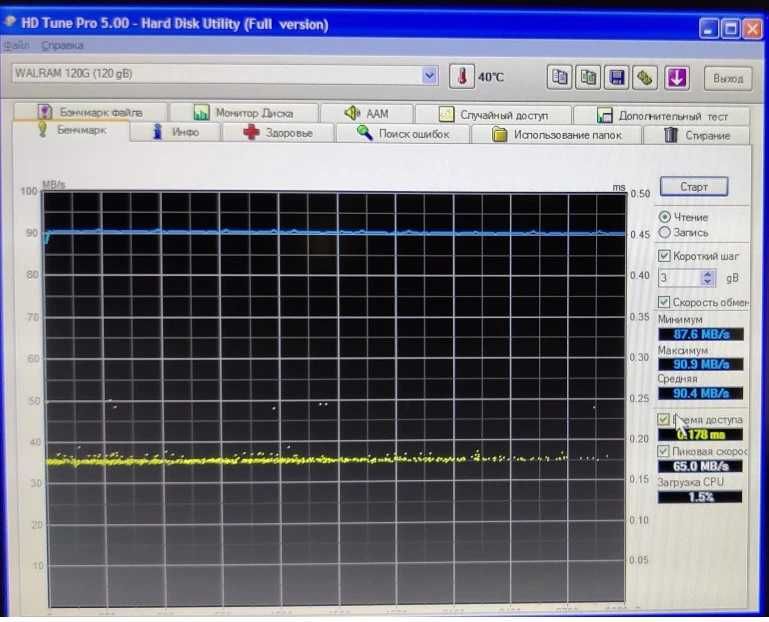Toggle the Пиковая скорость checkbox

[x=665, y=452]
